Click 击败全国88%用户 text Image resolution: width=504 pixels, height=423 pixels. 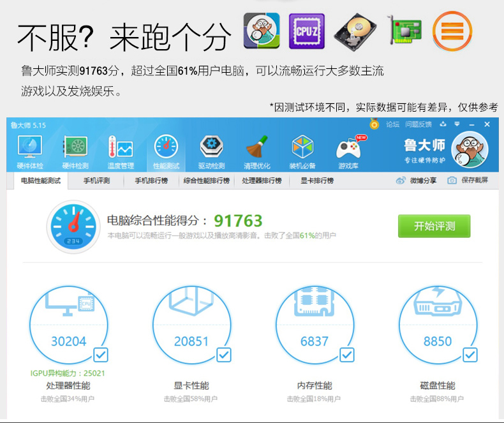click(437, 399)
